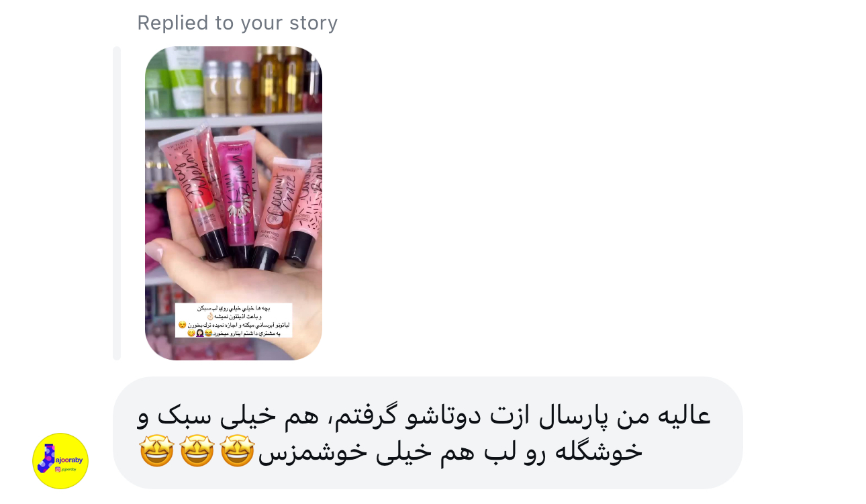Click the gray reply indicator bar
This screenshot has height=504, width=866.
pyautogui.click(x=117, y=203)
